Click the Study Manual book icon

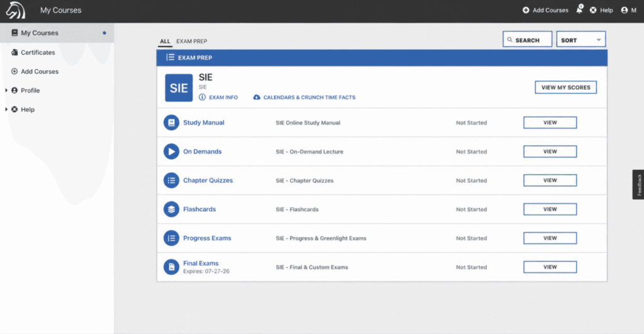coord(171,123)
